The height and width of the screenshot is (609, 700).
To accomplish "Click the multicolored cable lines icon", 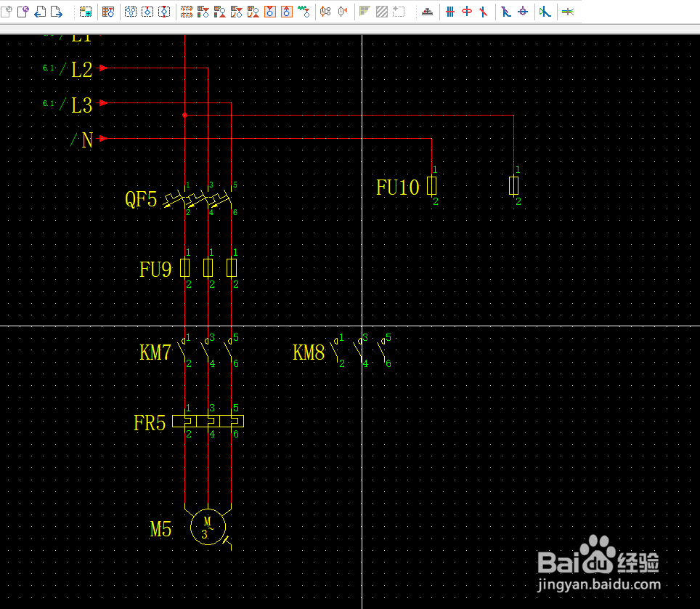I will coord(568,12).
